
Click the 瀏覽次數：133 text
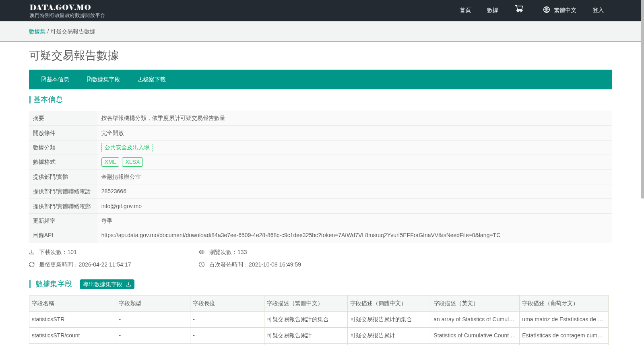(x=228, y=252)
